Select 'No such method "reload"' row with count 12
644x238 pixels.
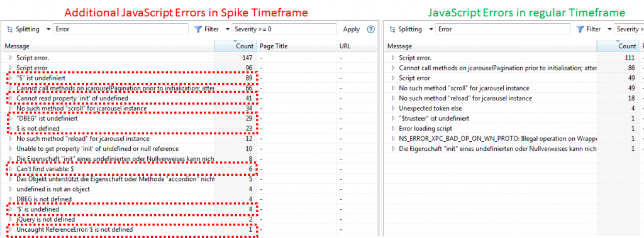(189, 138)
